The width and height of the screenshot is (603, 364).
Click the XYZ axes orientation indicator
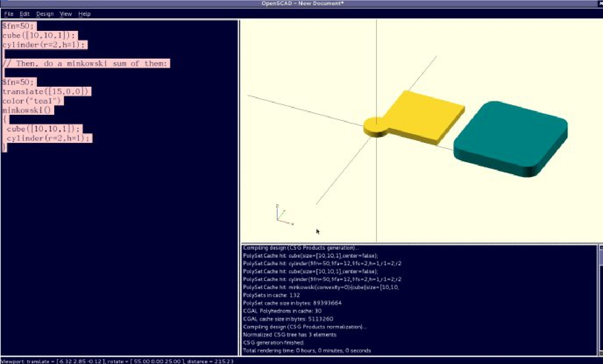[x=284, y=215]
